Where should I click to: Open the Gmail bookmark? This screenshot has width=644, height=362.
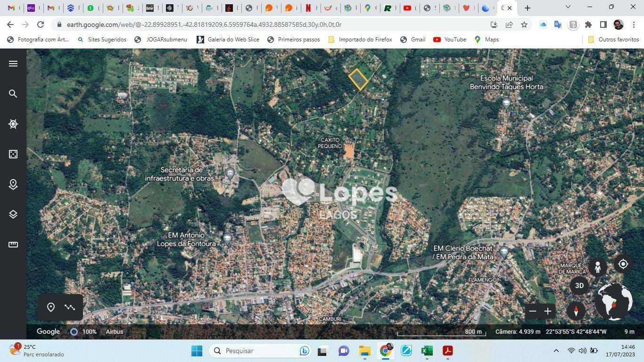pos(413,40)
